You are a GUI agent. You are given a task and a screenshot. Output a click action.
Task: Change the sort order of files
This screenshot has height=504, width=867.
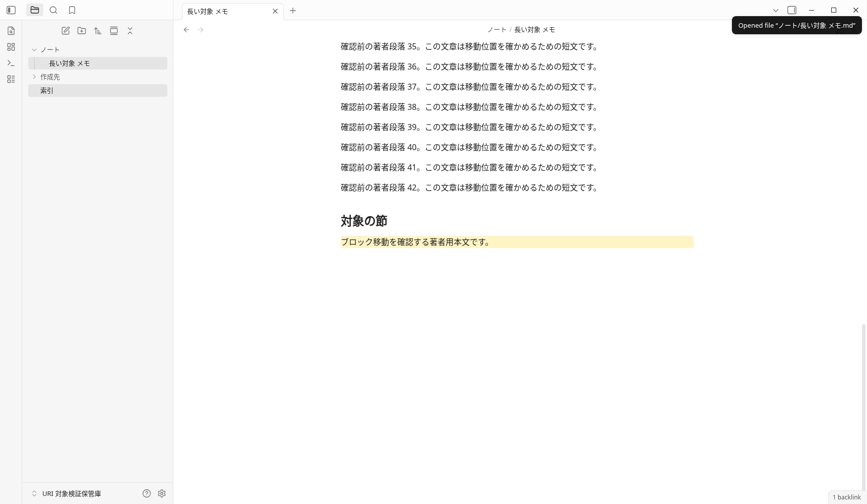pyautogui.click(x=98, y=31)
